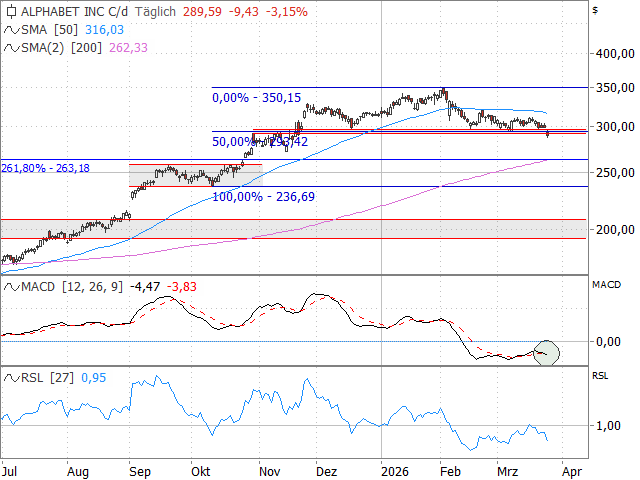Click the RSL [27] legend line icon
The width and height of the screenshot is (640, 480).
tap(11, 378)
